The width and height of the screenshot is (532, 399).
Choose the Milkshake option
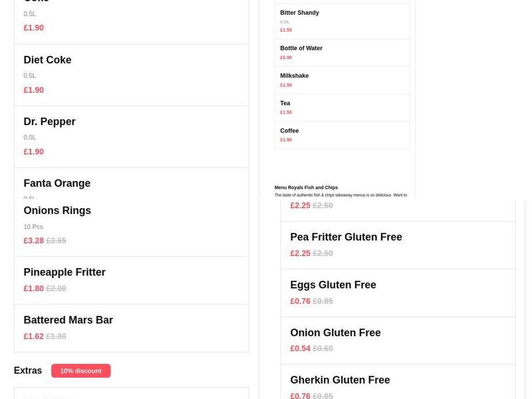click(x=295, y=75)
